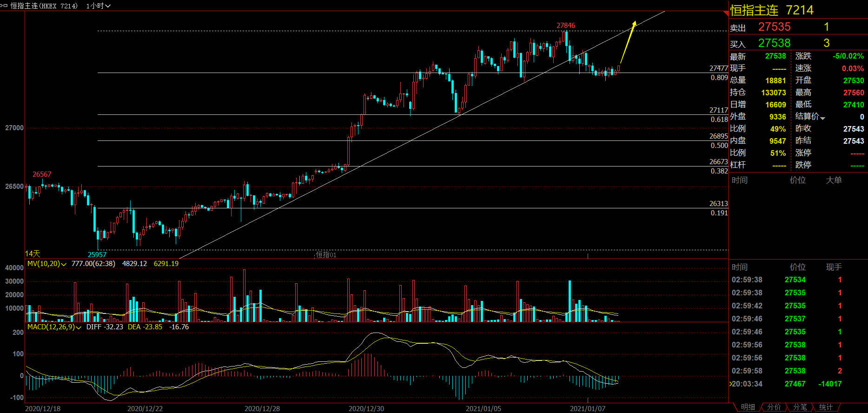Switch to the 分笔 tab

pyautogui.click(x=800, y=407)
